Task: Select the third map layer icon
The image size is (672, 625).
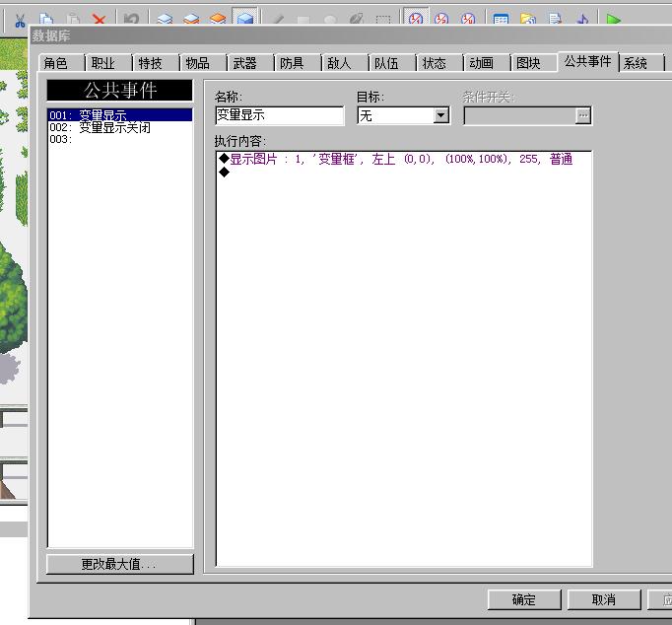Action: click(218, 20)
